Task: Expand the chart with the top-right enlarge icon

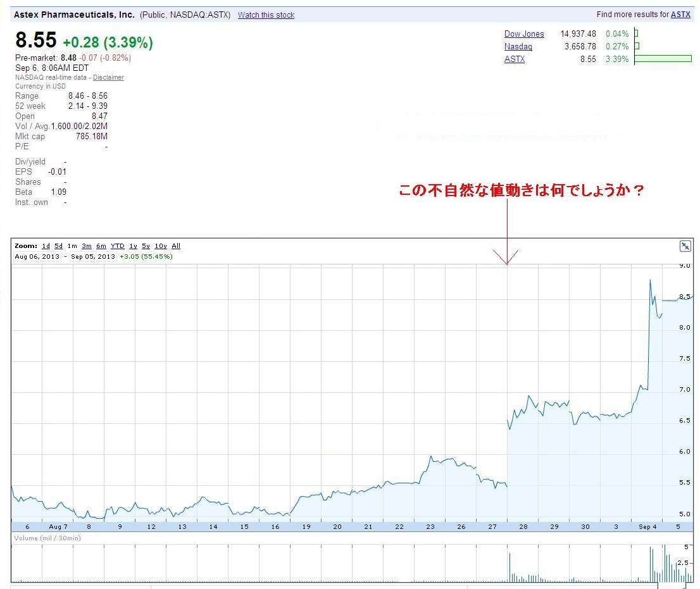Action: click(685, 246)
